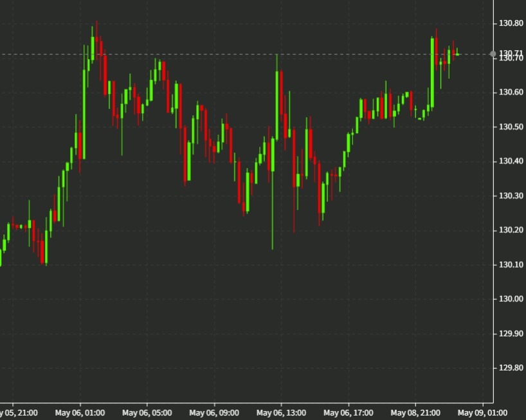This screenshot has width=526, height=420.
Task: Click the 130.00 price axis label
Action: click(511, 299)
